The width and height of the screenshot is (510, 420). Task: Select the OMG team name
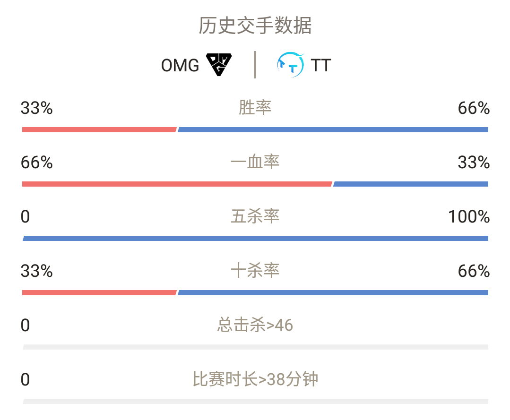tap(180, 65)
